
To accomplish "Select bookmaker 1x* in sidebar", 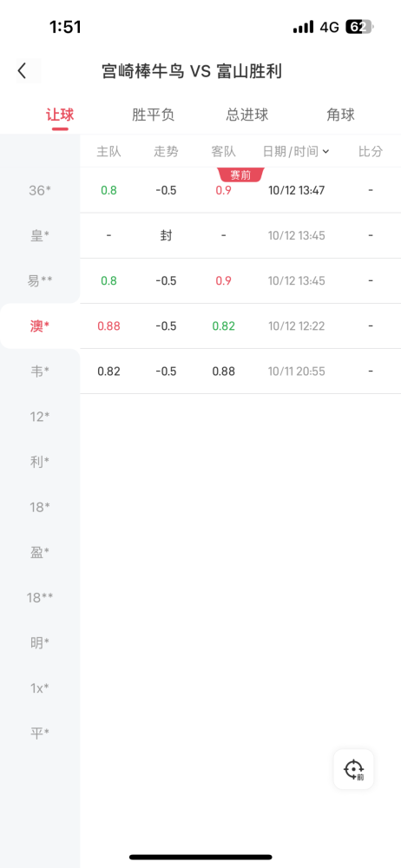I will pyautogui.click(x=40, y=688).
